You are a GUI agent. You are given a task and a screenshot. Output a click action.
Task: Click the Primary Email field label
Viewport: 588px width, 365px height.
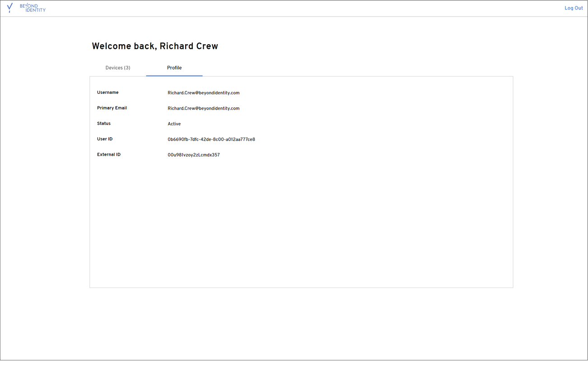112,108
